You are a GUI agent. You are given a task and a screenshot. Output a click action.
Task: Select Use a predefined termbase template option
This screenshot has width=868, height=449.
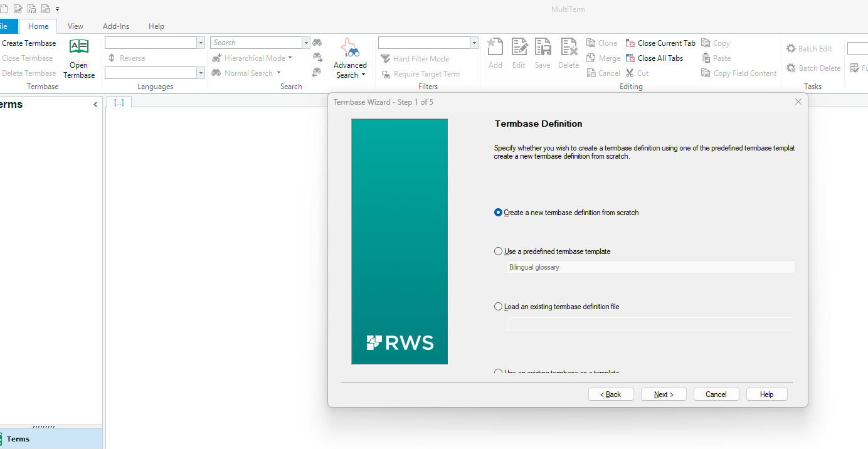click(553, 251)
